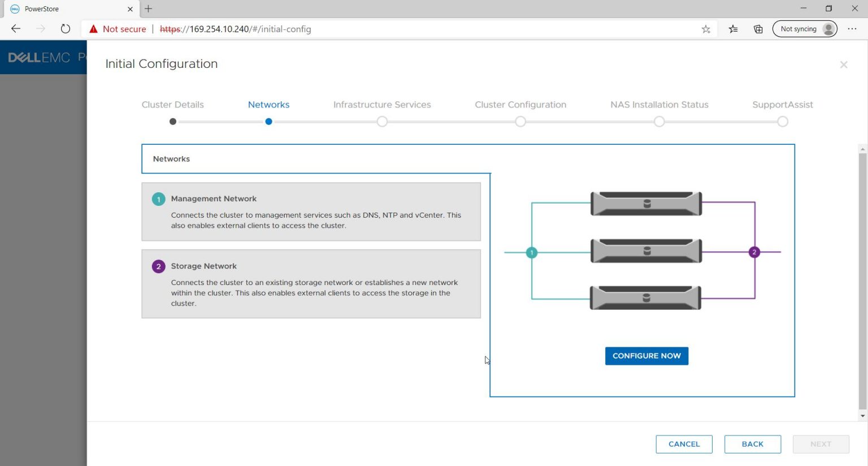This screenshot has width=868, height=466.
Task: Click the back navigation arrow
Action: [15, 28]
